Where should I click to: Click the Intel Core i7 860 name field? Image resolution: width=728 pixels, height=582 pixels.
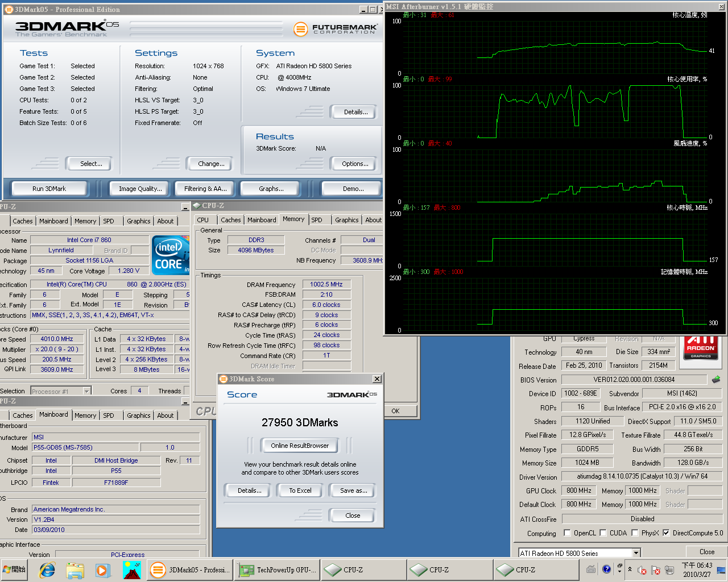click(x=89, y=240)
